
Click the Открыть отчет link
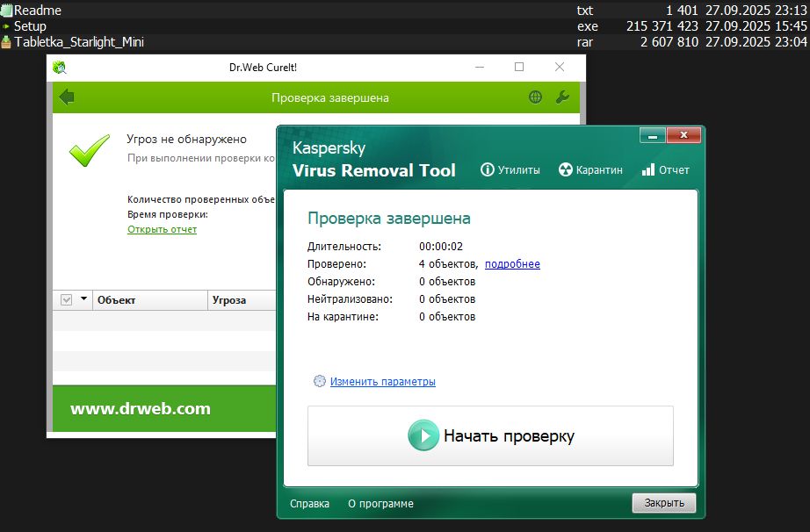(x=162, y=229)
